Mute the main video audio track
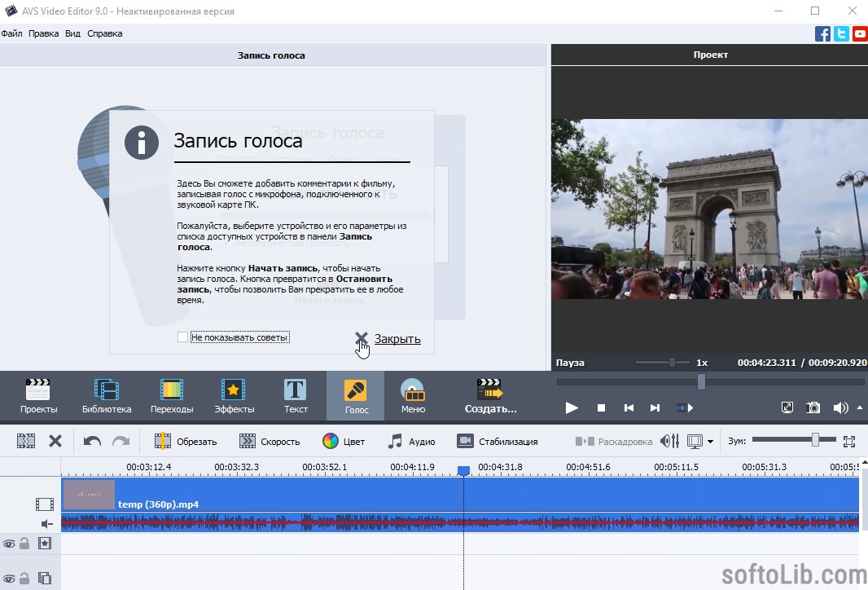The width and height of the screenshot is (868, 590). (x=47, y=523)
